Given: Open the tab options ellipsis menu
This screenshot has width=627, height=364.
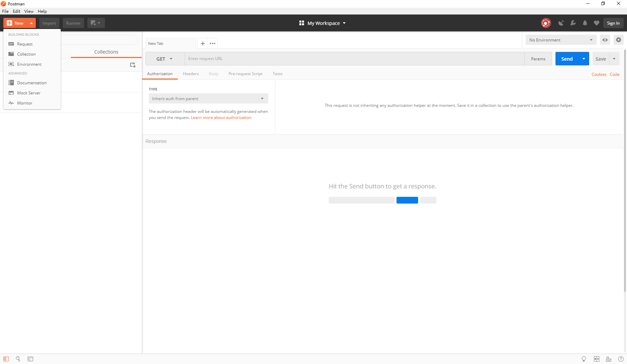Looking at the screenshot, I should coord(213,43).
